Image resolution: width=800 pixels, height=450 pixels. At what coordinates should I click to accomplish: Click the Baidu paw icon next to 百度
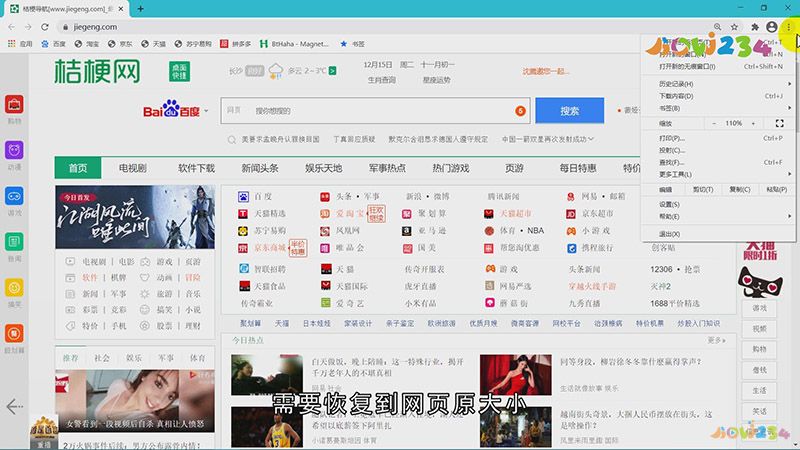243,196
